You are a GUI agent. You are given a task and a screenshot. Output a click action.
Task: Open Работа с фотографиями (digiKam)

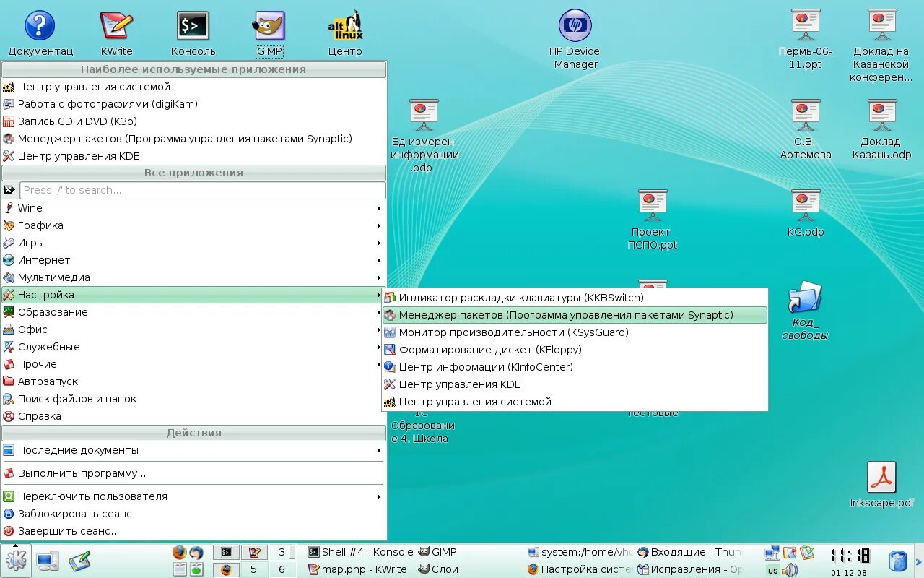click(193, 104)
